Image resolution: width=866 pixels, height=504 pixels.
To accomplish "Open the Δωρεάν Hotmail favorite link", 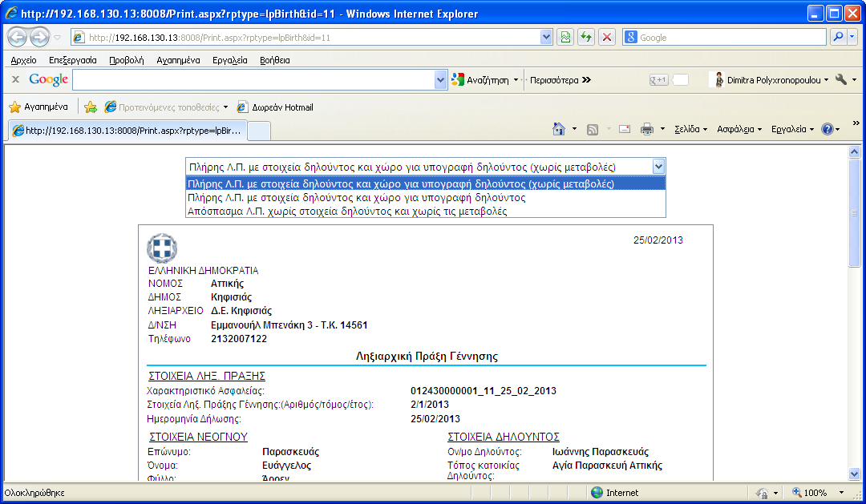I will 275,107.
